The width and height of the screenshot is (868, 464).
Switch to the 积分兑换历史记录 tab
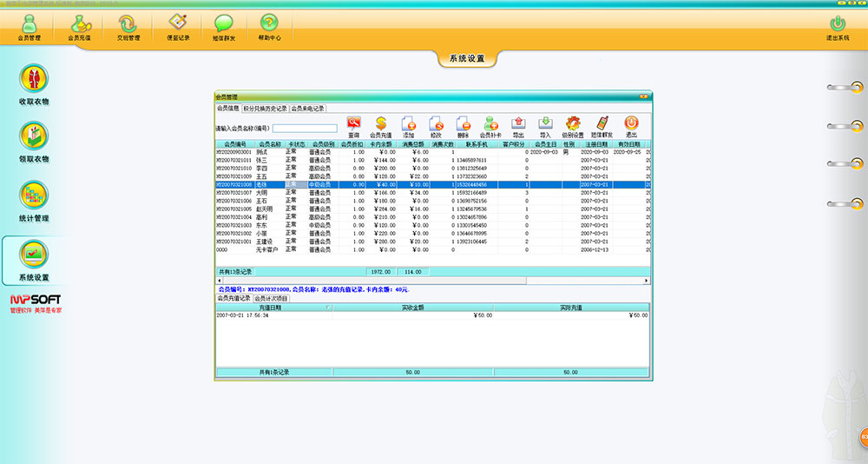tap(266, 109)
